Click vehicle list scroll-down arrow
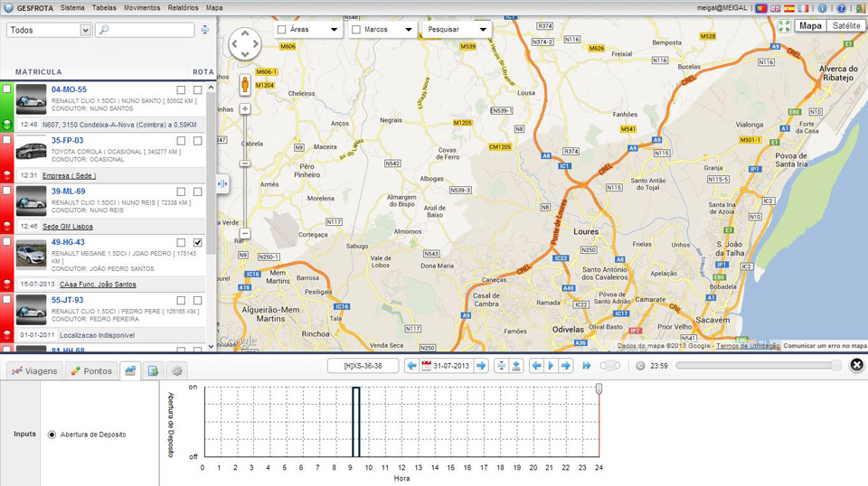The width and height of the screenshot is (868, 486). click(x=211, y=346)
